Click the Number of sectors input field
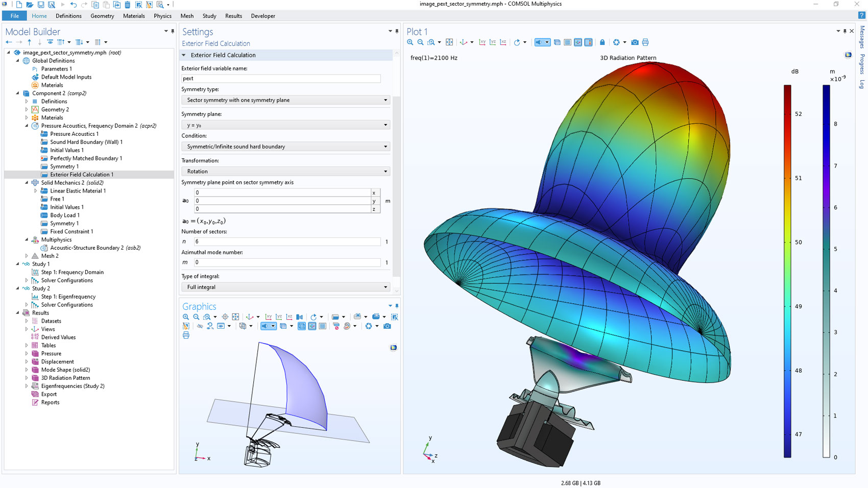868x488 pixels. (x=287, y=241)
